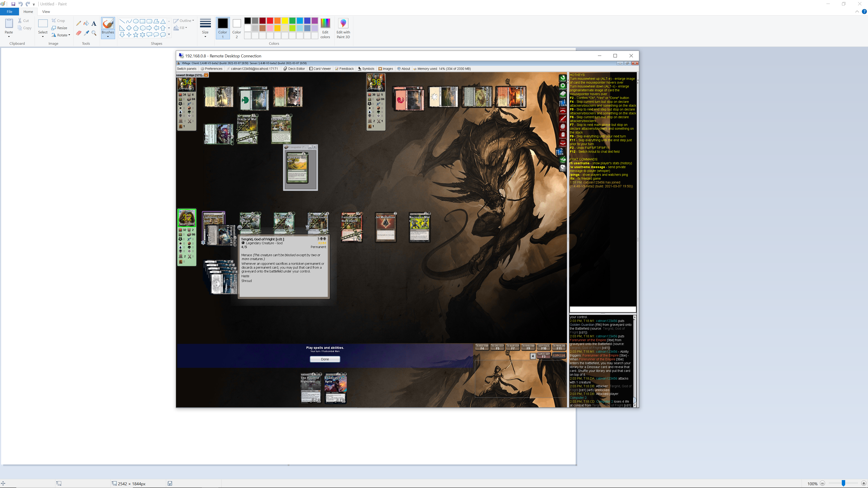Choose the Rounded rectangular callout shape
Image resolution: width=868 pixels, height=488 pixels.
coord(149,35)
